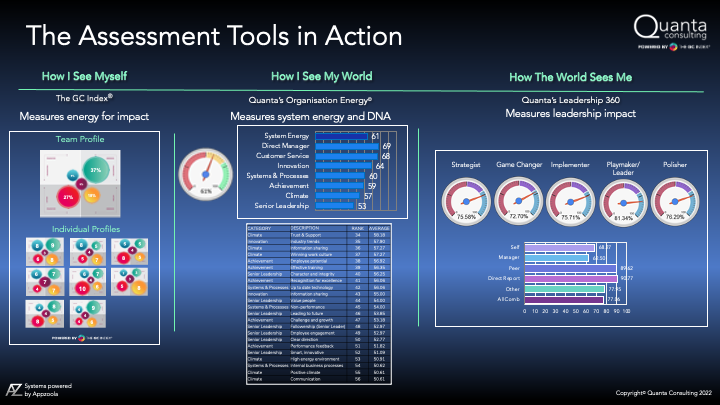This screenshot has width=720, height=405.
Task: Click the Innovation bar valued 64
Action: pos(344,166)
